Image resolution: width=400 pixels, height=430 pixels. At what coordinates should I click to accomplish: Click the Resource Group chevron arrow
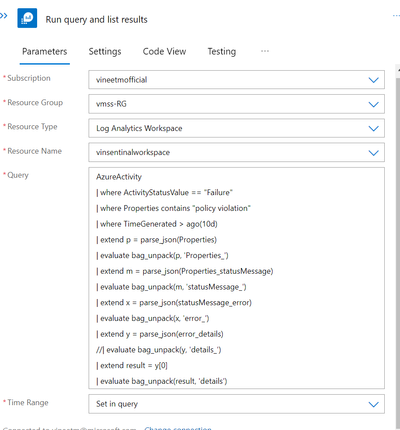373,104
